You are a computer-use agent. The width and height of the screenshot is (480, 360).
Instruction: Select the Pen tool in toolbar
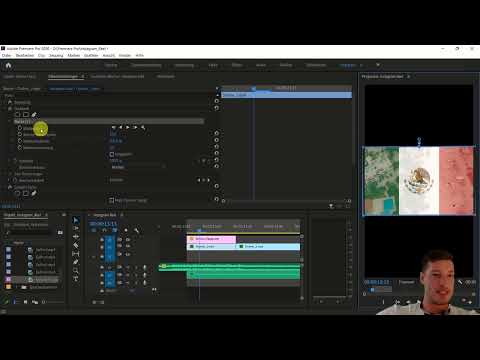pyautogui.click(x=76, y=262)
